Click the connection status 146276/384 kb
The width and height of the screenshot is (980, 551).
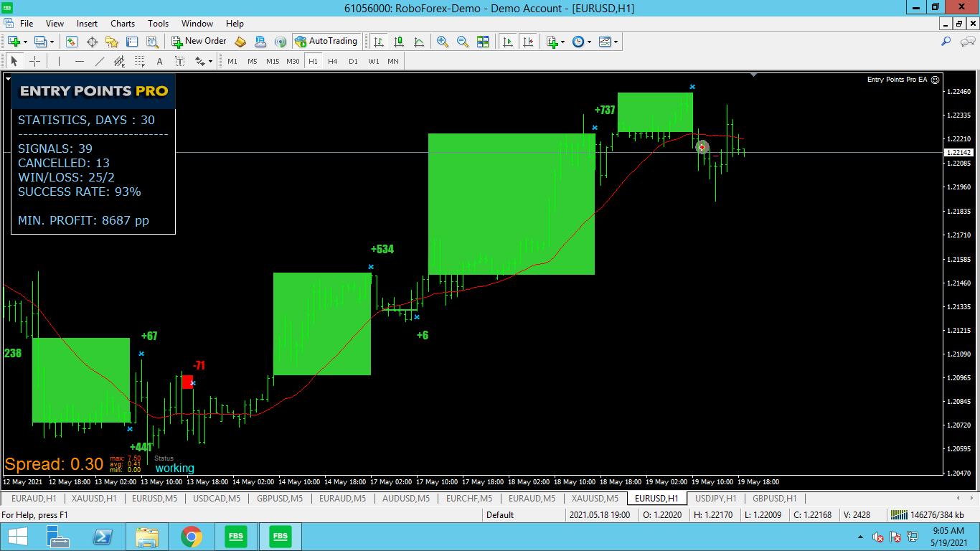click(x=925, y=514)
